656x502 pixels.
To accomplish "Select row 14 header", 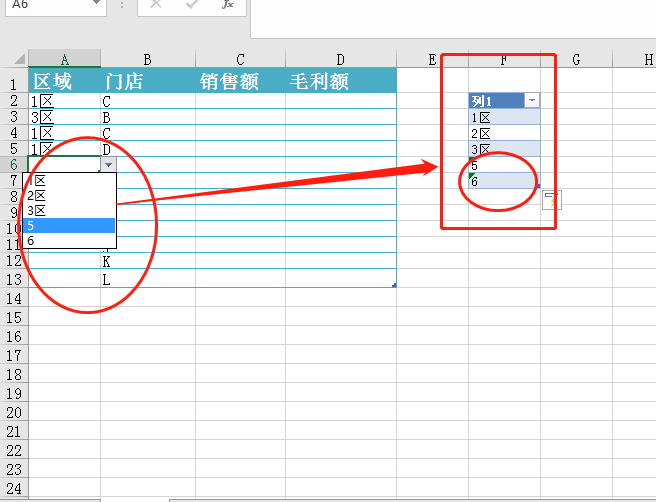I will coord(14,297).
